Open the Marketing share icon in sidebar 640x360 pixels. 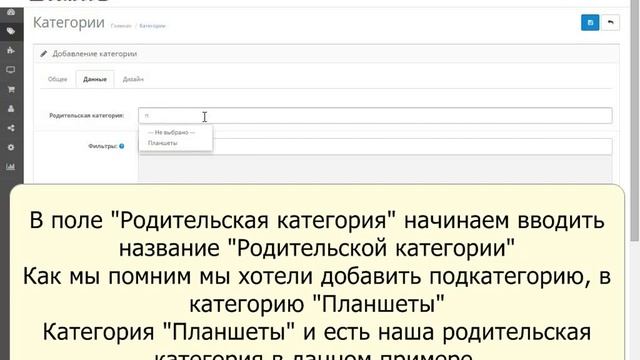(11, 128)
